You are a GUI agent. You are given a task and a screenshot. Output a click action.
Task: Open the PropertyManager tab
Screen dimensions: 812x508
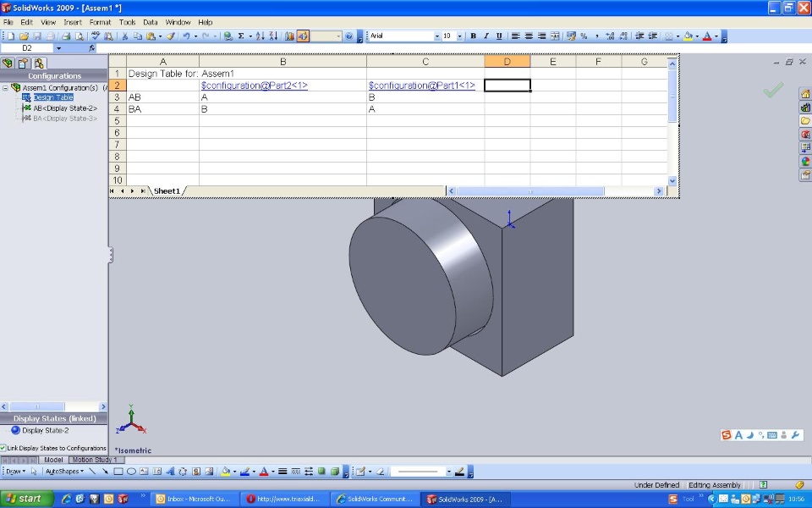[x=23, y=63]
